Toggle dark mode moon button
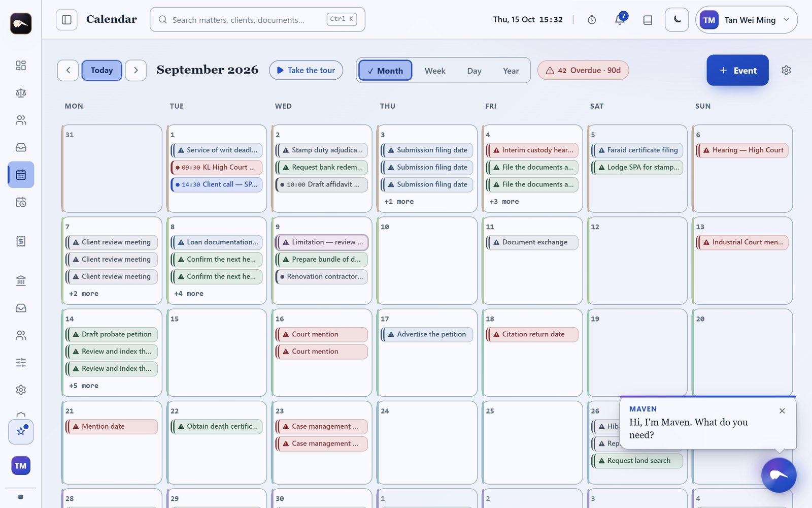The width and height of the screenshot is (812, 508). point(677,20)
